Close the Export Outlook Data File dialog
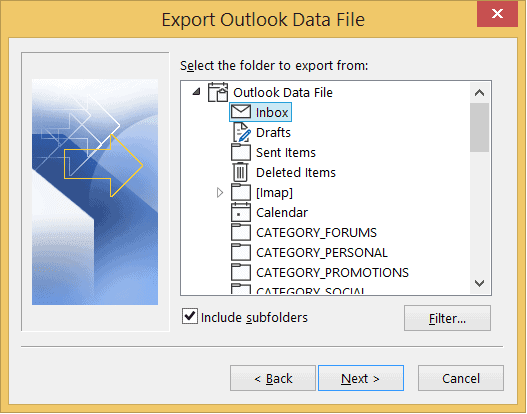Image resolution: width=527 pixels, height=414 pixels. pyautogui.click(x=497, y=14)
